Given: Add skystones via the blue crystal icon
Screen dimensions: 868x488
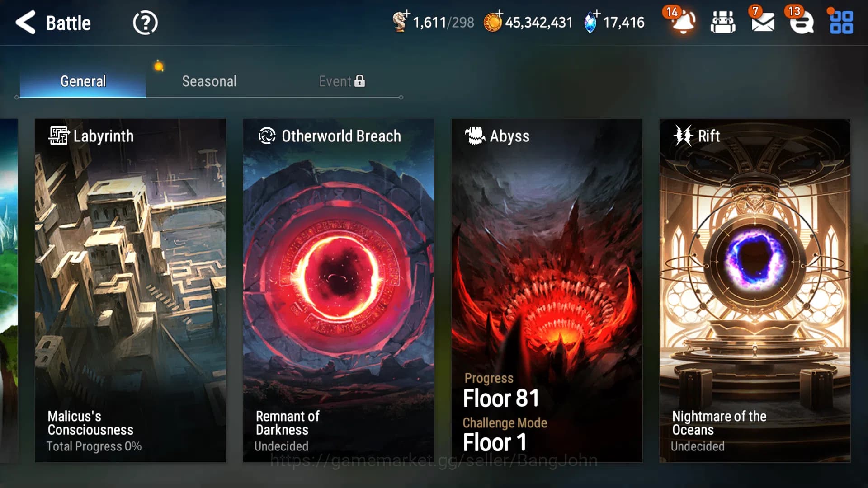Looking at the screenshot, I should [591, 21].
